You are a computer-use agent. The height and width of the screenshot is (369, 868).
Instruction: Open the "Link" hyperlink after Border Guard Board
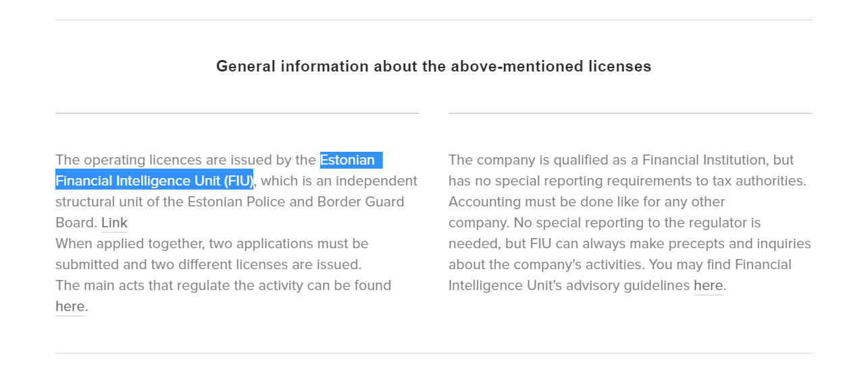(114, 223)
